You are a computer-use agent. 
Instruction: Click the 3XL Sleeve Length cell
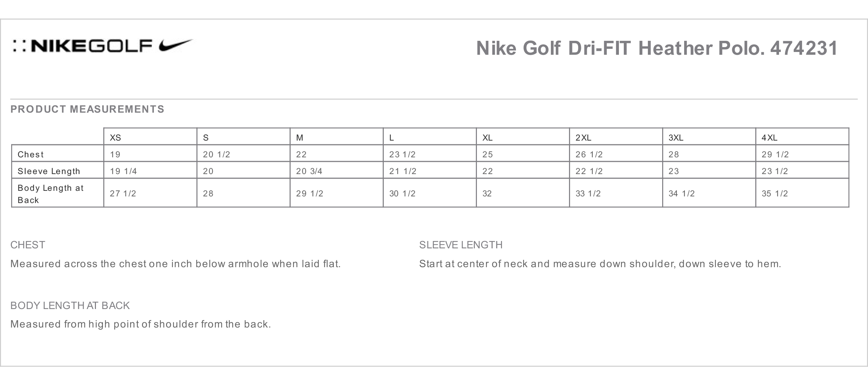[x=674, y=171]
